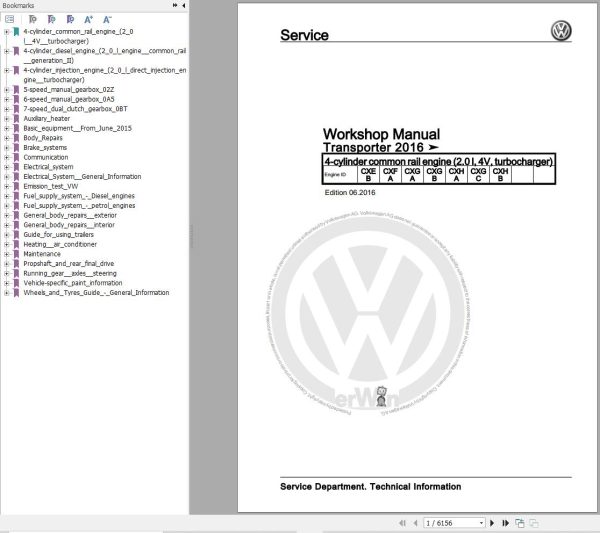Screen dimensions: 600x533
Task: Select the Guide_for_using_trailers bookmark text
Action: click(x=58, y=235)
